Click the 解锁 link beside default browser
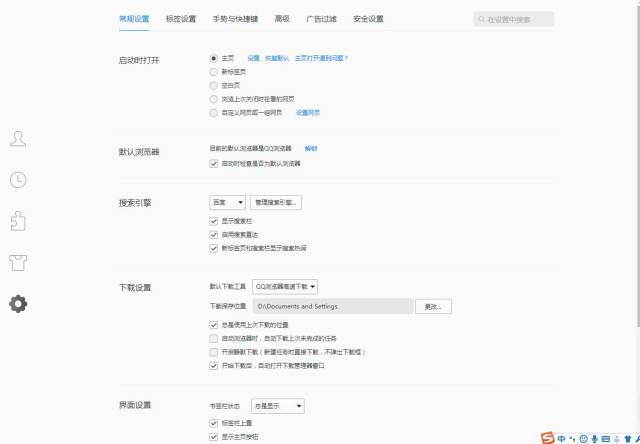The width and height of the screenshot is (640, 444). 311,148
